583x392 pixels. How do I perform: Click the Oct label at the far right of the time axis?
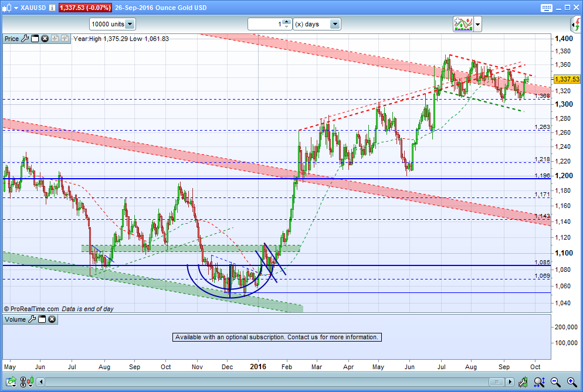[535, 367]
